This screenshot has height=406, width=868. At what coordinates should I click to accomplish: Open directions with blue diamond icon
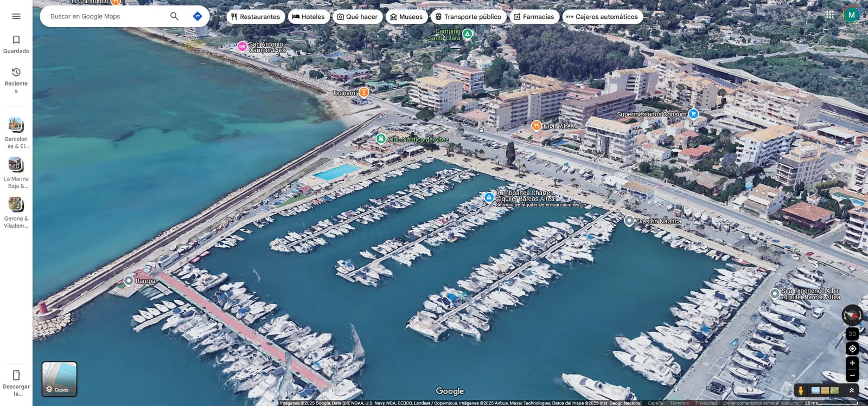click(197, 16)
